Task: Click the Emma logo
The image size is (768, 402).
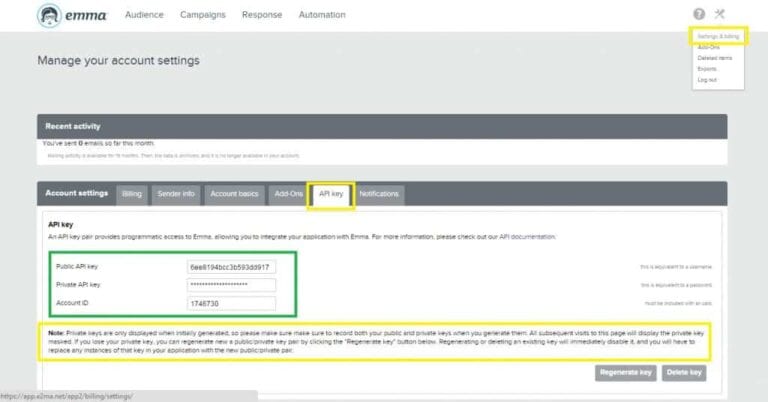Action: 72,15
